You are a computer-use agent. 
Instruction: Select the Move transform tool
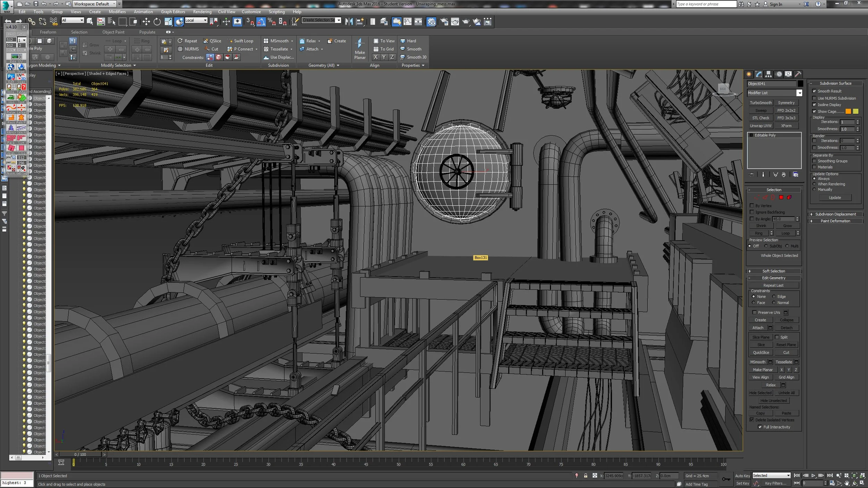[146, 22]
